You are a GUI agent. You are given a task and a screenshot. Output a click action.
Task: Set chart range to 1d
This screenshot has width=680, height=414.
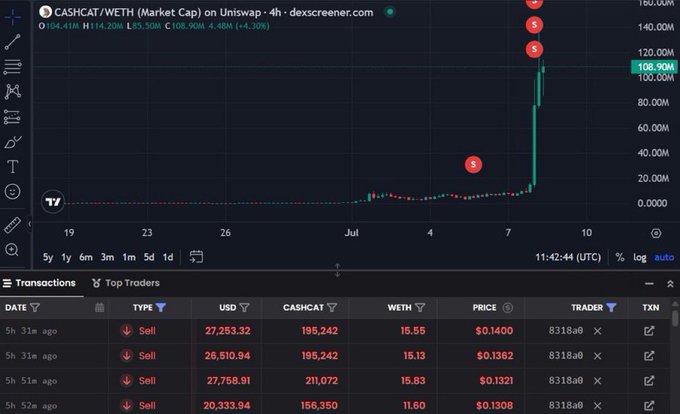(168, 257)
